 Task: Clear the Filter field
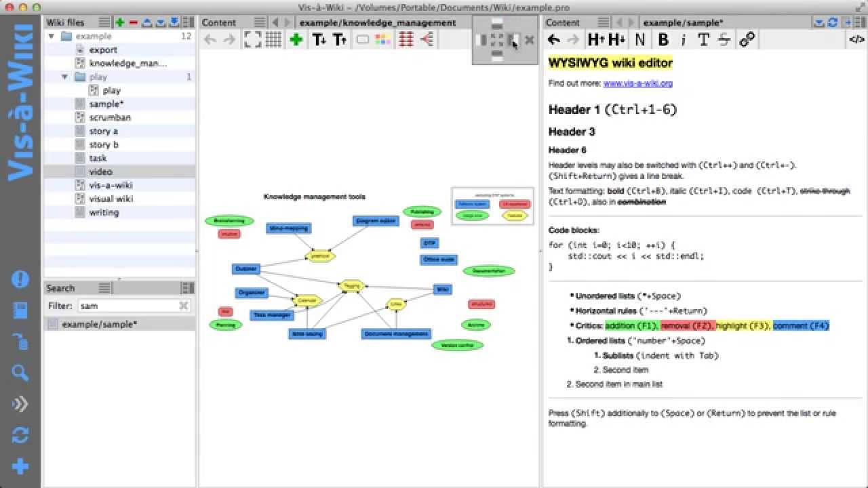(184, 306)
